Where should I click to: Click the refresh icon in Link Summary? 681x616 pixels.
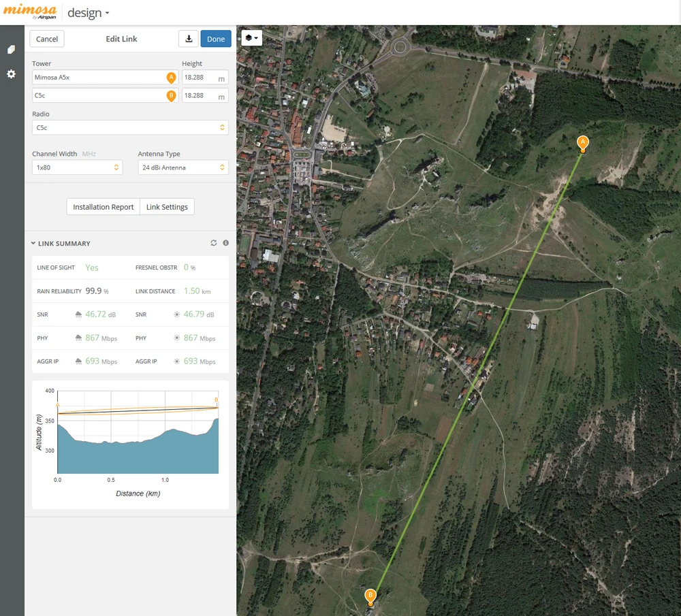[x=214, y=243]
